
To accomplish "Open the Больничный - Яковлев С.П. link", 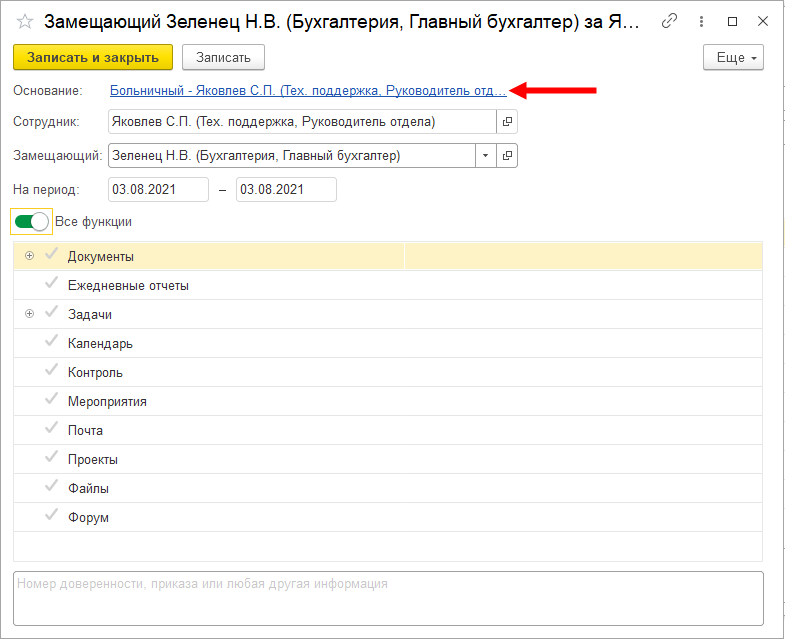I will click(x=308, y=90).
